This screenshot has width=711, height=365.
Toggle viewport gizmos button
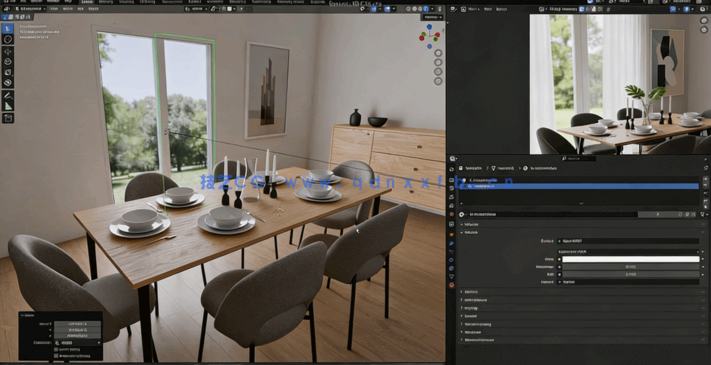[x=374, y=9]
